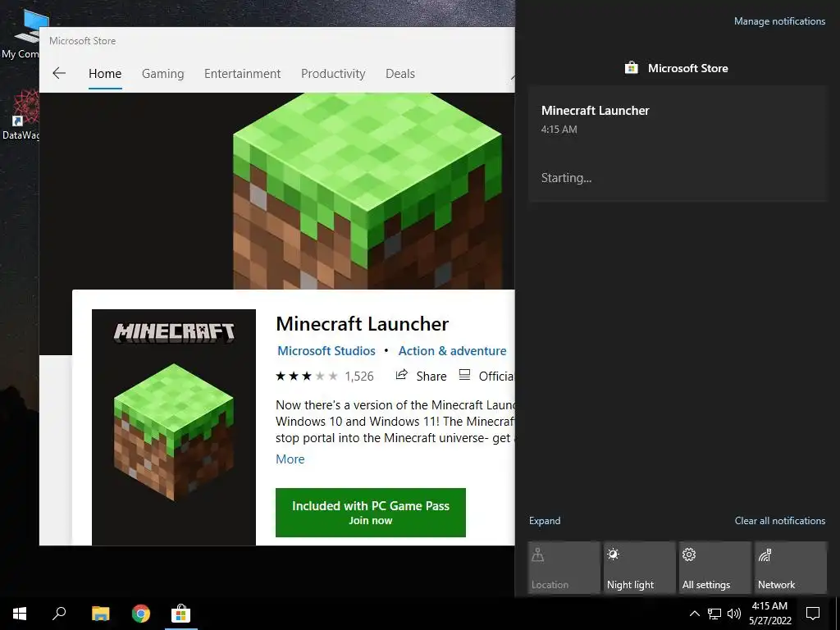840x630 pixels.
Task: Click the network tray icon
Action: click(x=714, y=614)
